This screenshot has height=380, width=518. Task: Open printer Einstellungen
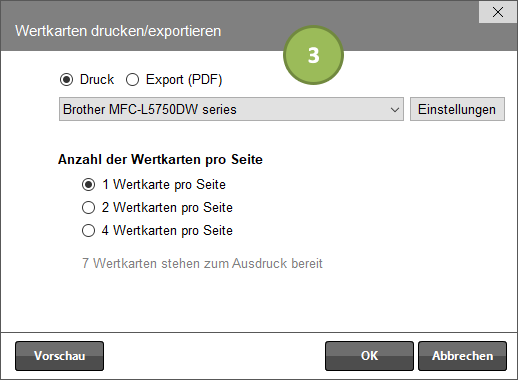pos(457,109)
